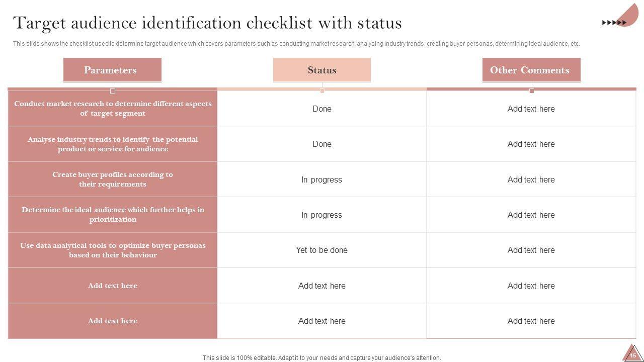Click the square marker below Parameters header
The image size is (644, 362).
click(x=113, y=91)
